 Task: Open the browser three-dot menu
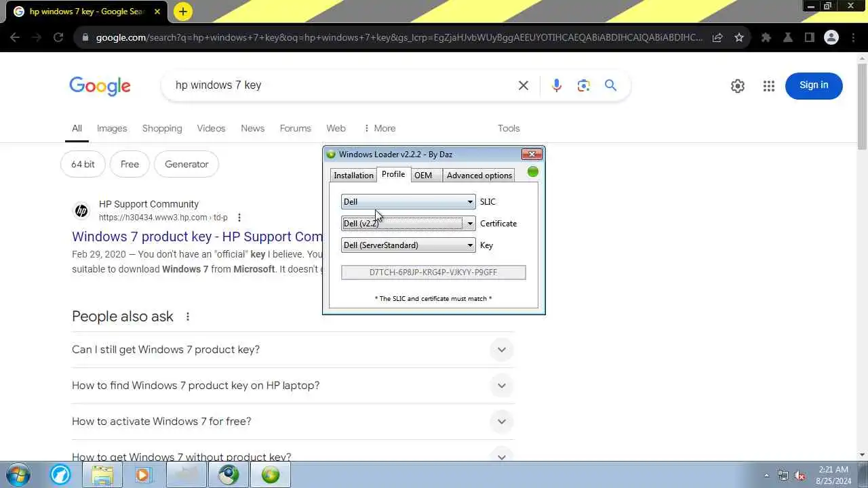point(854,38)
